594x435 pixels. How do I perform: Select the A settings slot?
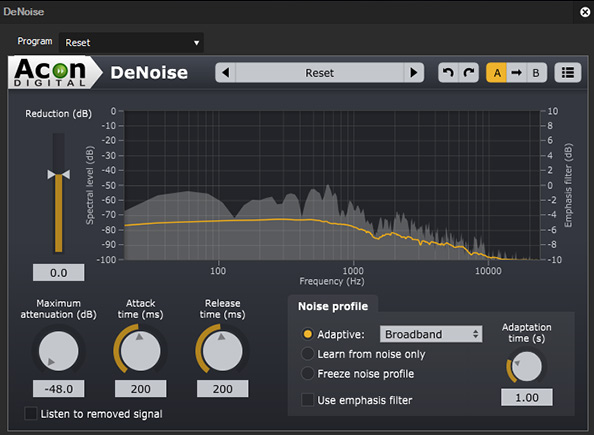[x=497, y=72]
